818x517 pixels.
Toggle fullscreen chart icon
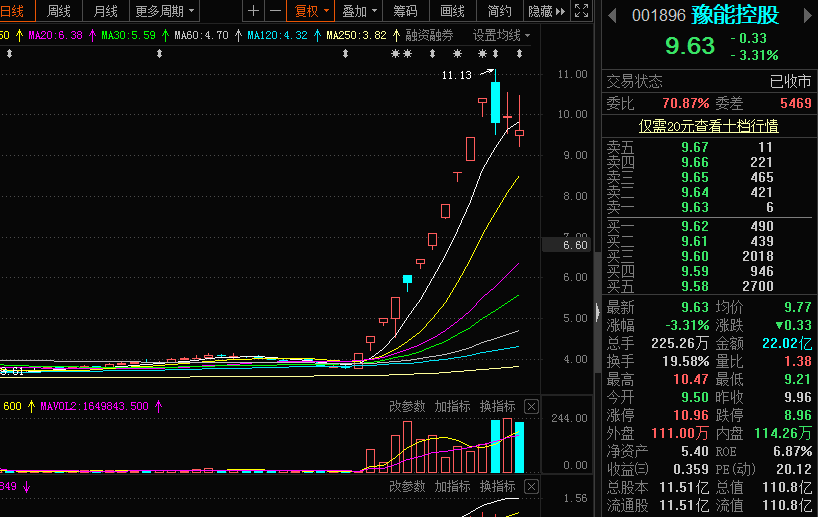click(x=581, y=11)
